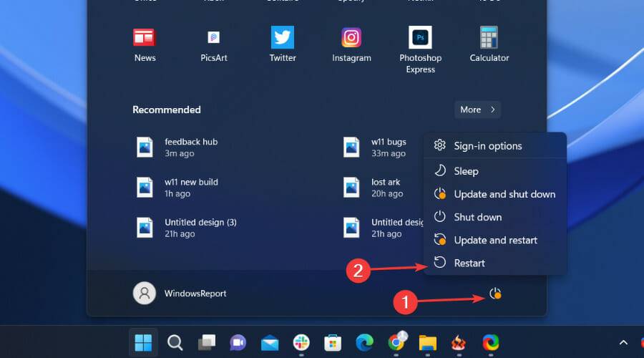Open Slack from the taskbar

[x=301, y=342]
